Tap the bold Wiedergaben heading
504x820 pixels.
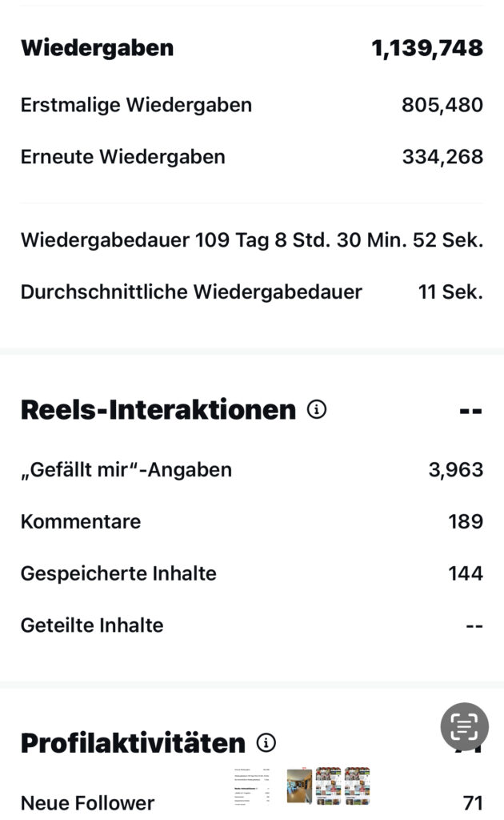pos(97,47)
